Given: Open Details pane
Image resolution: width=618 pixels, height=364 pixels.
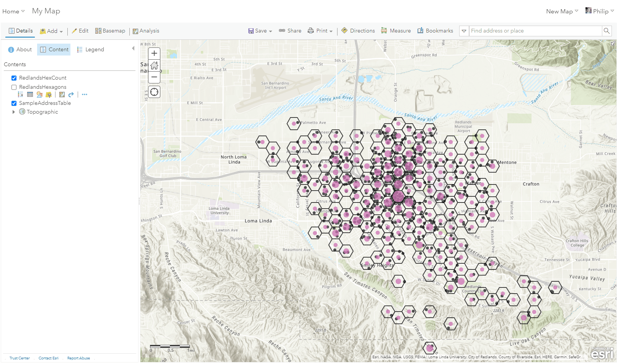Looking at the screenshot, I should 21,31.
